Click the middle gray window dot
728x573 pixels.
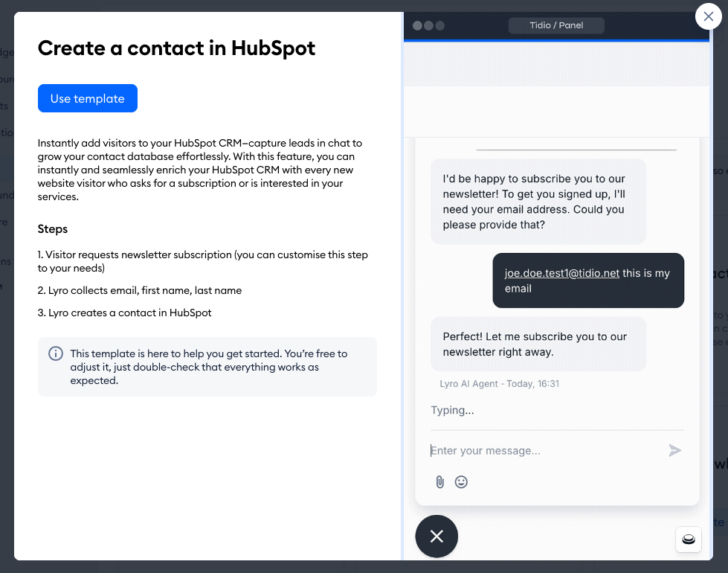coord(429,25)
